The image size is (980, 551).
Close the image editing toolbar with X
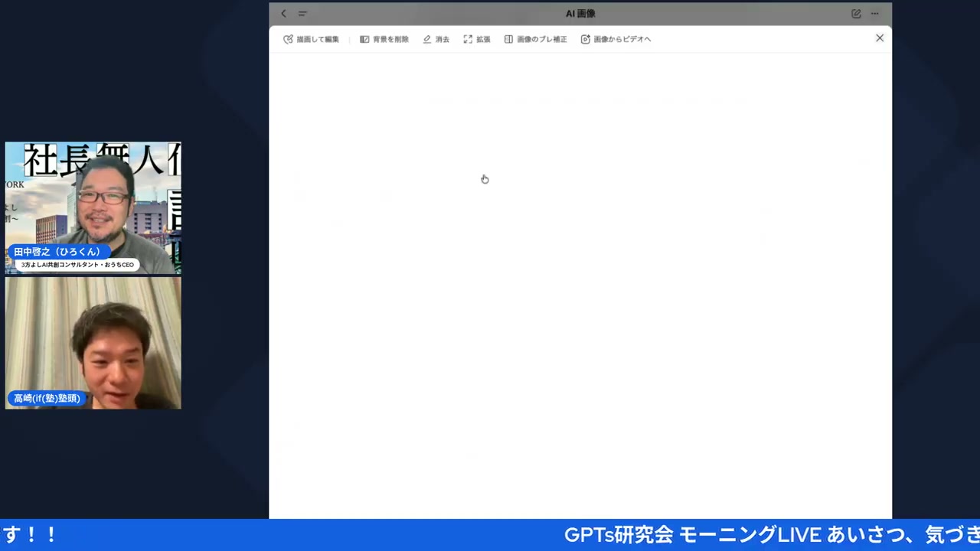pyautogui.click(x=879, y=37)
